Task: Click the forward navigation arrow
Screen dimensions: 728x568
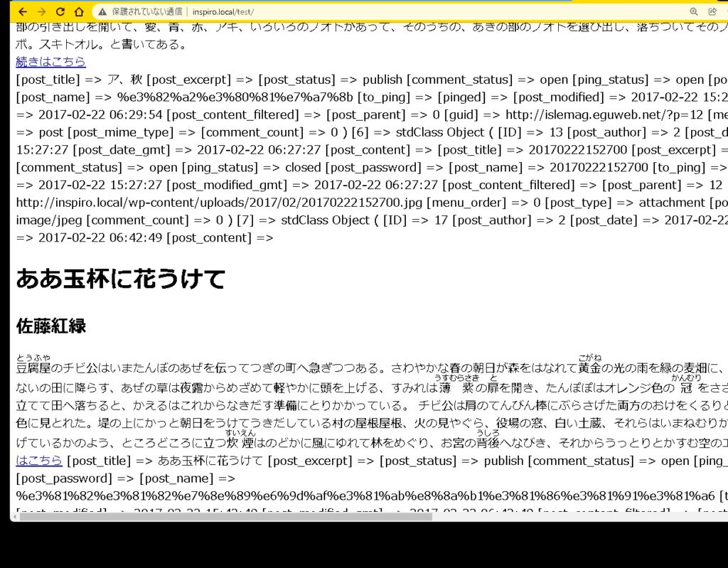Action: [41, 11]
